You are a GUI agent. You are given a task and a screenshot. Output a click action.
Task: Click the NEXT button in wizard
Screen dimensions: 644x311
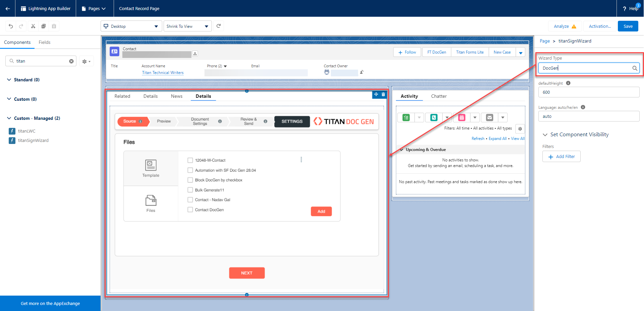[x=247, y=273]
